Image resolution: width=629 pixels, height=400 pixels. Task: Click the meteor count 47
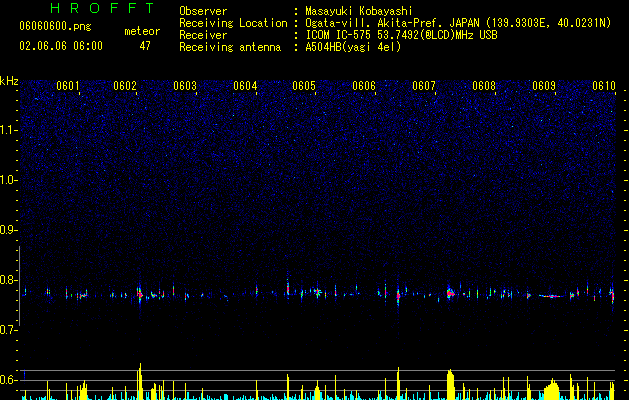(145, 46)
